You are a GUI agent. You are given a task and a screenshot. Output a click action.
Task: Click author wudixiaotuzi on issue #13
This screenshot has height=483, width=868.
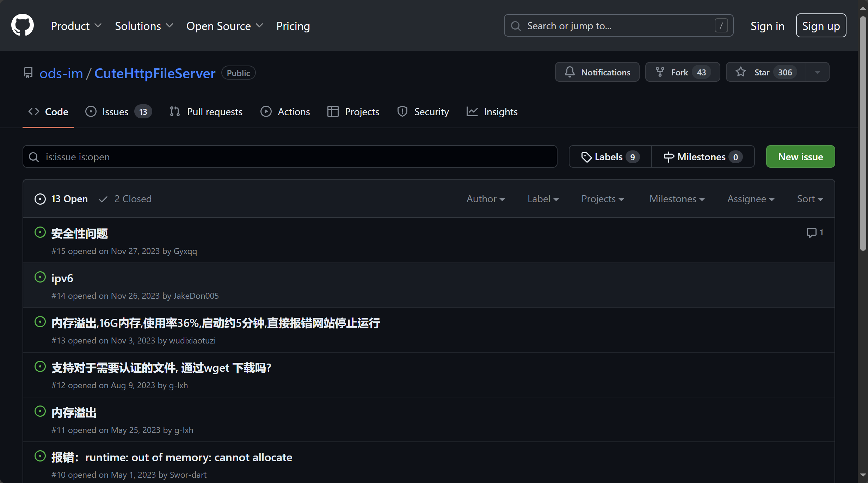point(192,341)
